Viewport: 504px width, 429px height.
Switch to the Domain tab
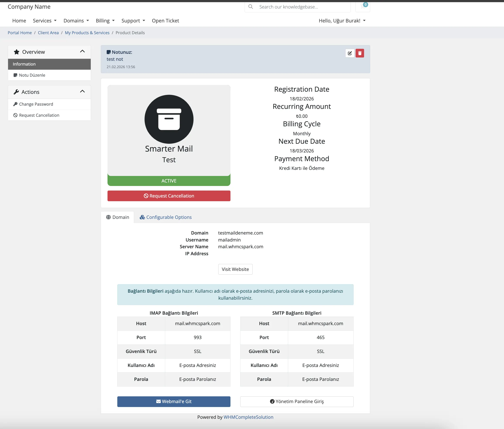[117, 217]
